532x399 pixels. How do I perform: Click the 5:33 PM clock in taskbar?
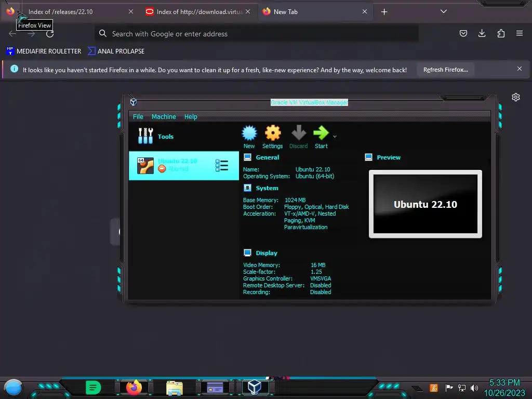[x=504, y=383]
